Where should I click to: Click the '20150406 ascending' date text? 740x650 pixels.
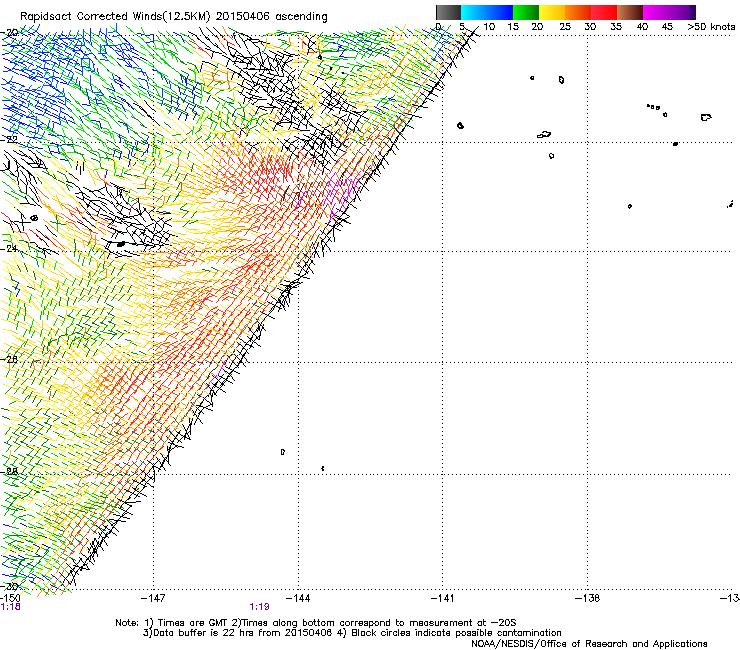coord(271,16)
